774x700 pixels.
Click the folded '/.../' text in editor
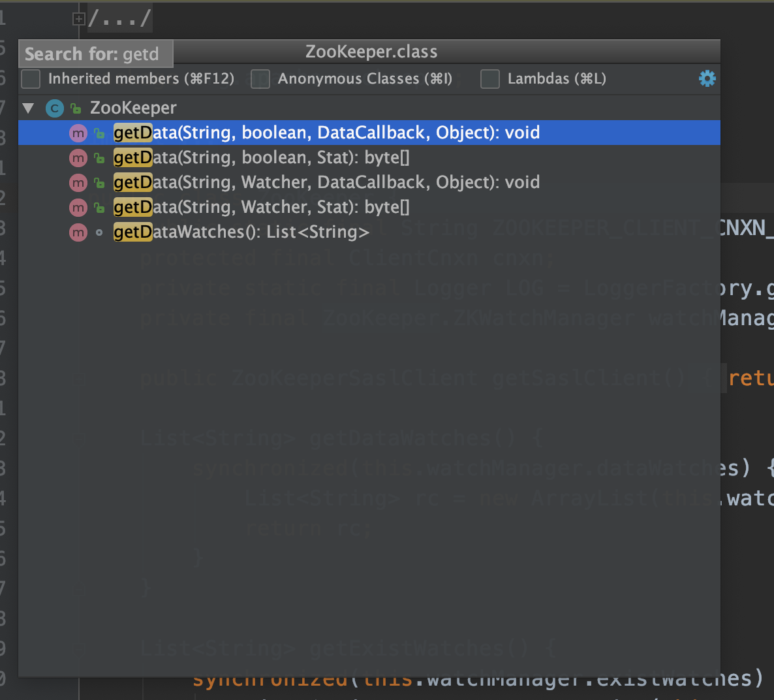pos(119,19)
